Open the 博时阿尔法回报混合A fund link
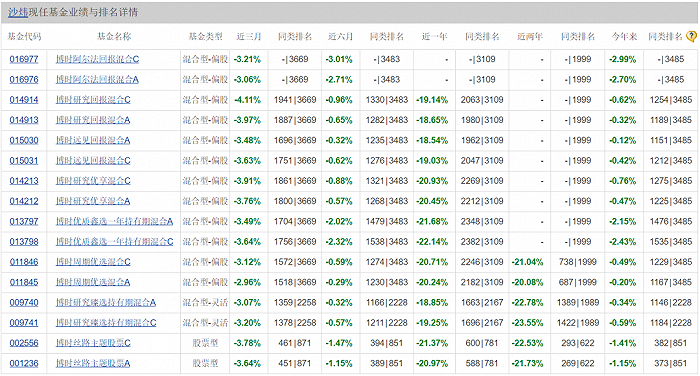 [x=97, y=79]
